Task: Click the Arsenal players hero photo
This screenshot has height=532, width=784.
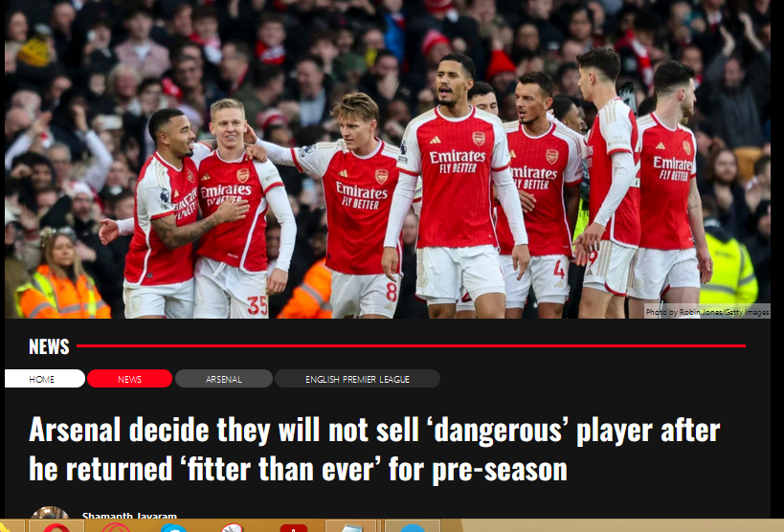Action: [x=388, y=159]
